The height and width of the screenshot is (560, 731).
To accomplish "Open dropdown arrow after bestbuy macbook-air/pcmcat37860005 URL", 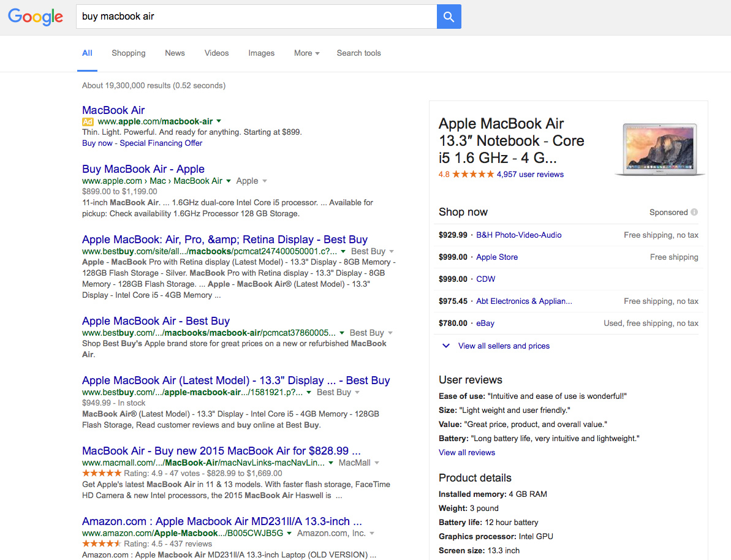I will click(342, 333).
